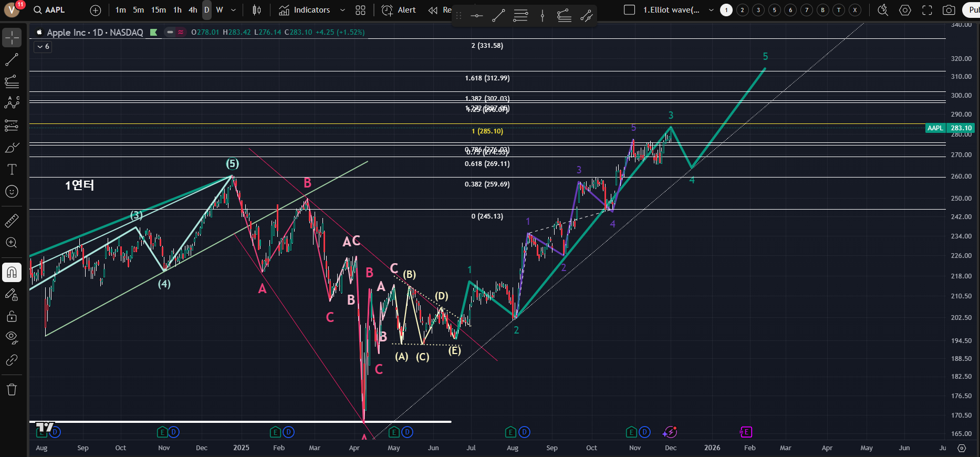Viewport: 980px width, 457px height.
Task: Toggle lock all drawing tools
Action: pyautogui.click(x=12, y=316)
